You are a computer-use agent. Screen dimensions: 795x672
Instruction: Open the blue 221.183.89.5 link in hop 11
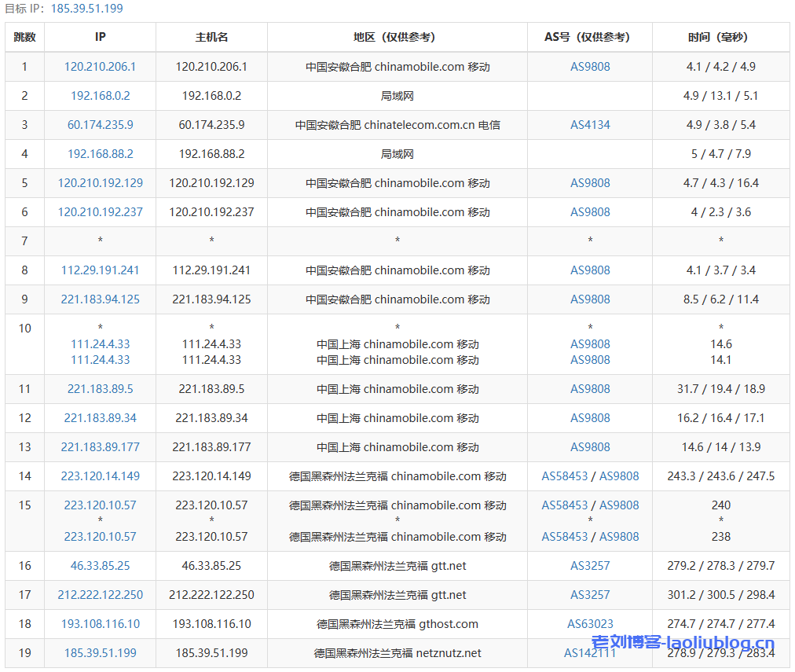click(x=100, y=389)
